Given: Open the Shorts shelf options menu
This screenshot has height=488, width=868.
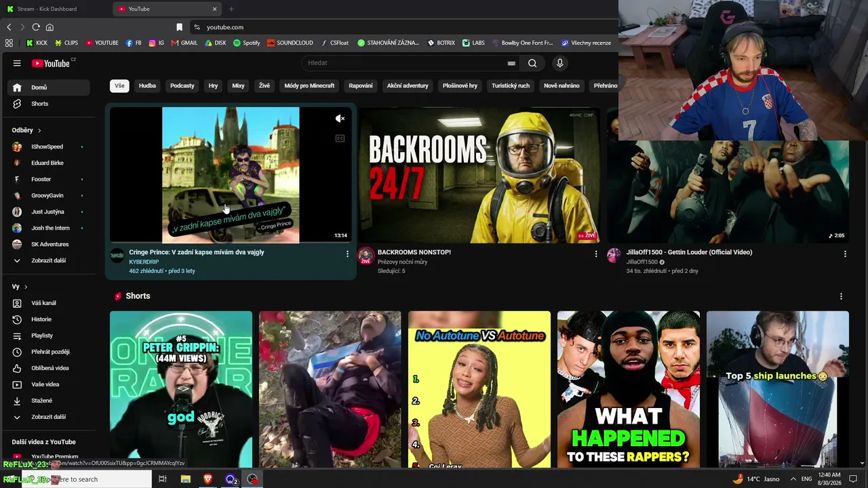Looking at the screenshot, I should tap(841, 296).
